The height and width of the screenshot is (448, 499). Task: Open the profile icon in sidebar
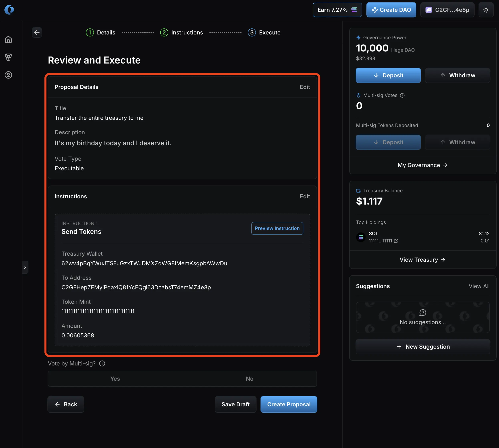pos(8,75)
